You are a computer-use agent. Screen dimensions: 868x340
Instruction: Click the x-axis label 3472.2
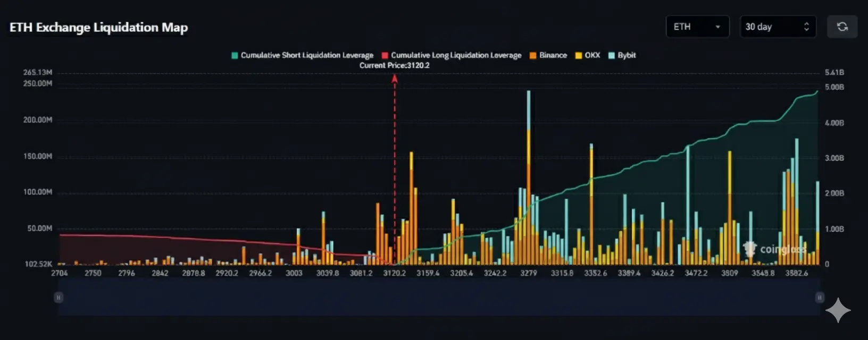coord(696,273)
